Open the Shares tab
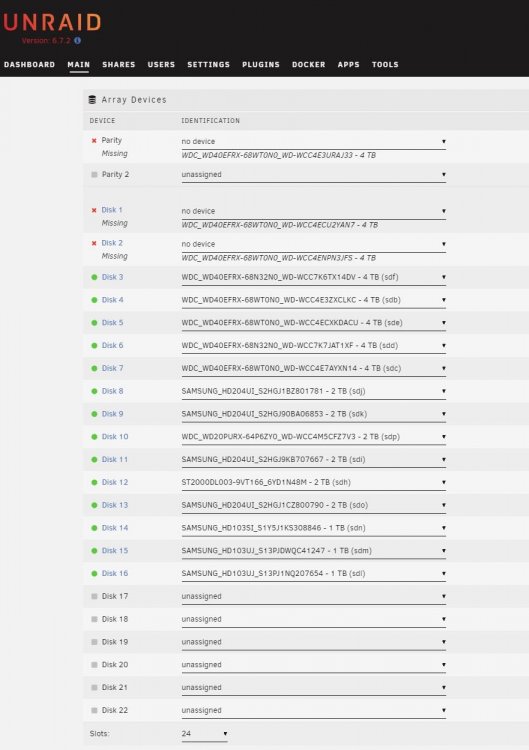 [119, 65]
